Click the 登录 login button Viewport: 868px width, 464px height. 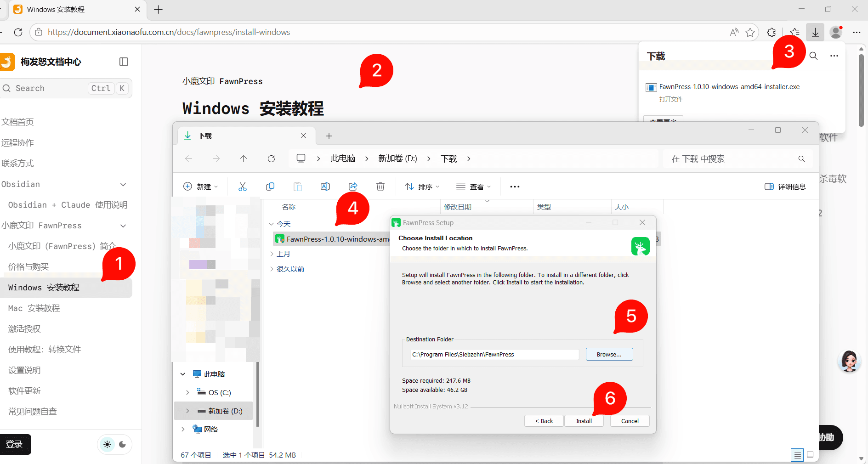tap(15, 444)
